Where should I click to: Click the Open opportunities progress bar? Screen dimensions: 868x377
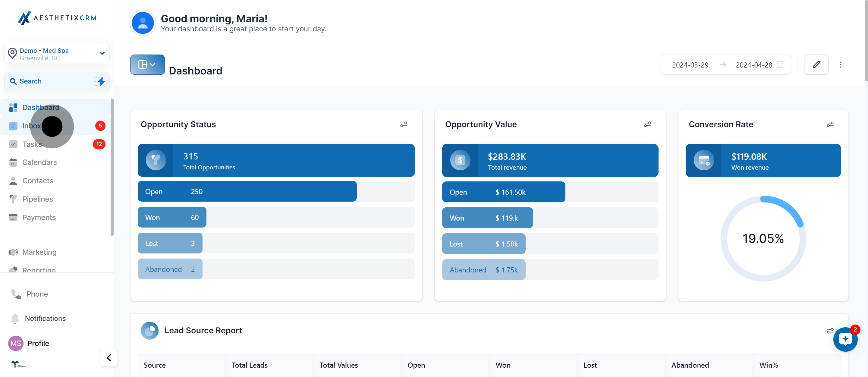pyautogui.click(x=247, y=191)
